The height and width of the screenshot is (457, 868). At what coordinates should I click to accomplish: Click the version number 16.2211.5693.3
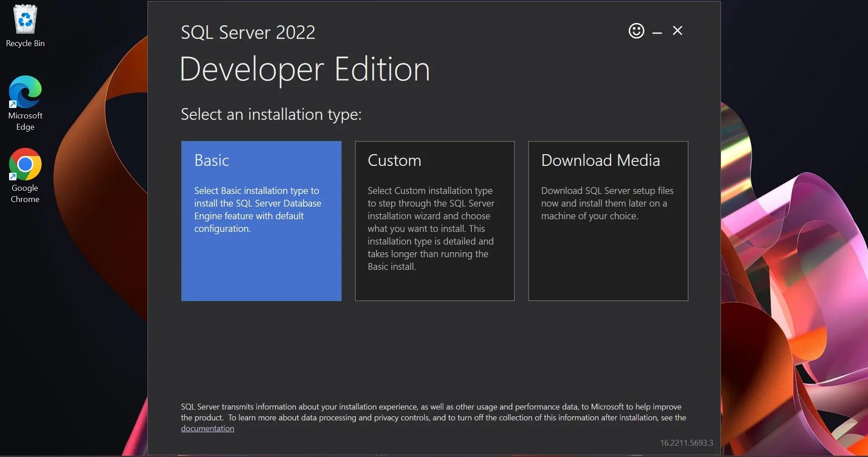[687, 443]
